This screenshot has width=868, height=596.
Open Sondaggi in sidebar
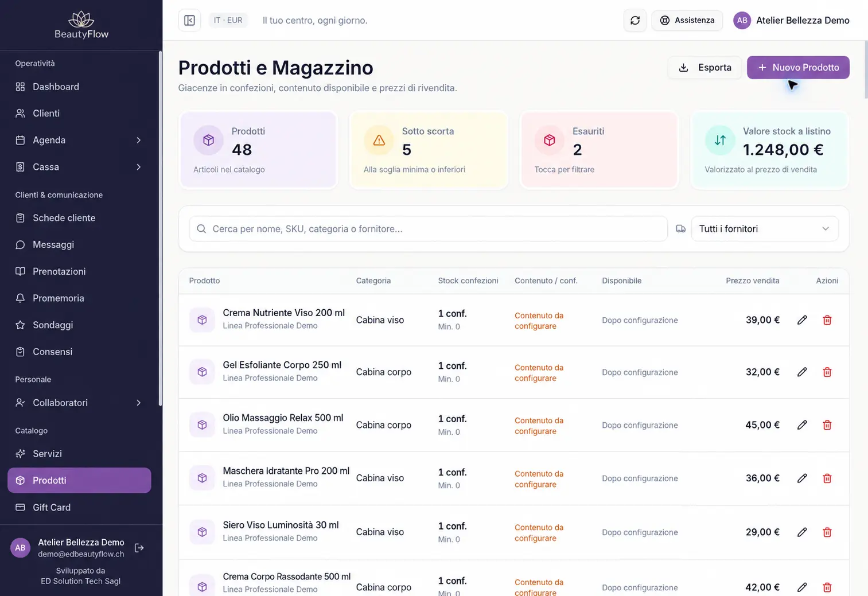79,325
